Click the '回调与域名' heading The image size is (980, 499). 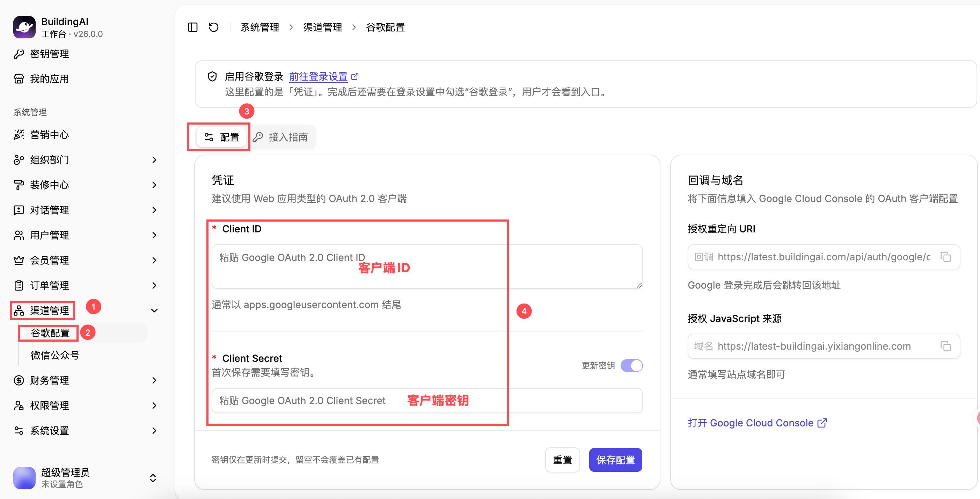715,180
